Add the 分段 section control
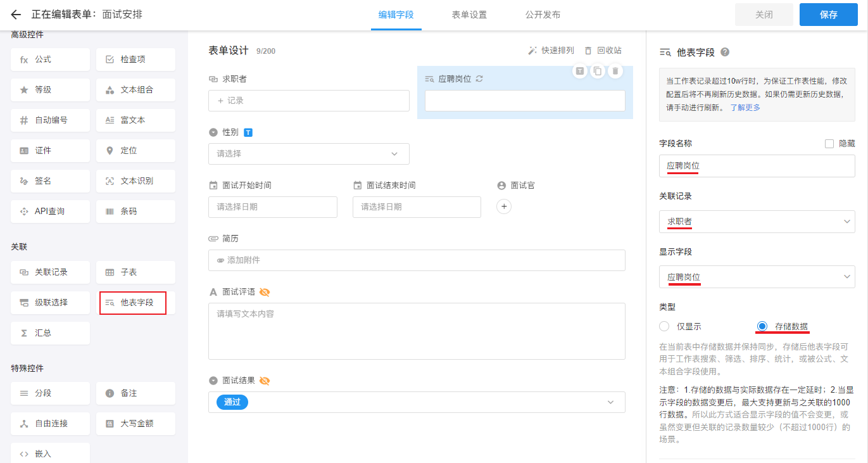 click(x=50, y=393)
